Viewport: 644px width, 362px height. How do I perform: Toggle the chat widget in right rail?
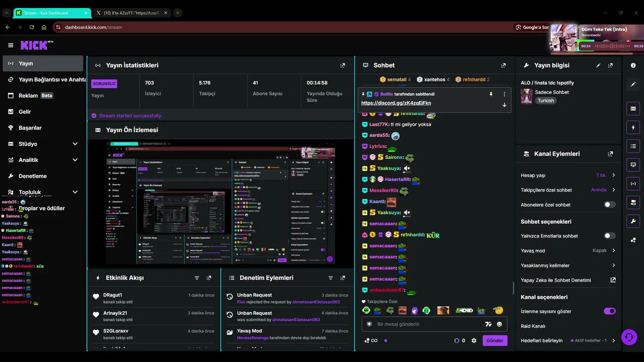coord(633,164)
